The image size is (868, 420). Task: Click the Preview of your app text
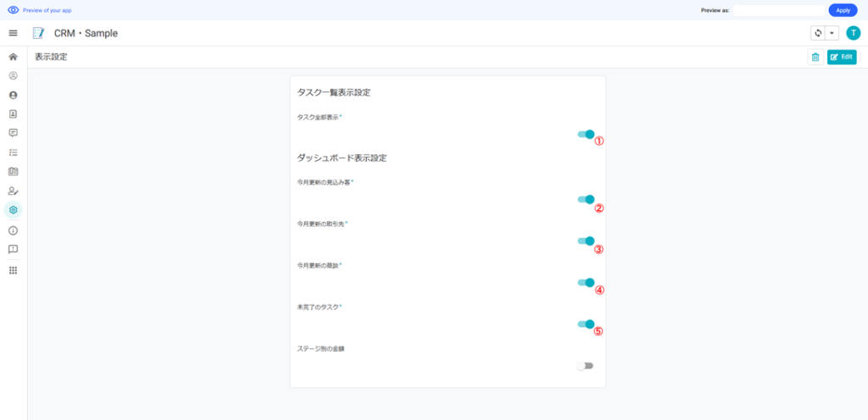pos(47,10)
